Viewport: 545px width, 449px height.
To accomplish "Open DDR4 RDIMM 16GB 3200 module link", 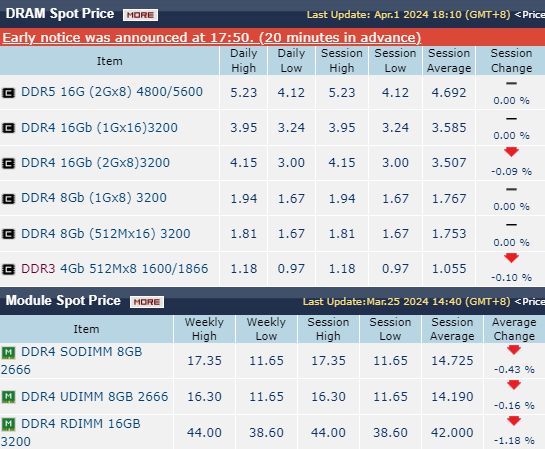I will 71,433.
